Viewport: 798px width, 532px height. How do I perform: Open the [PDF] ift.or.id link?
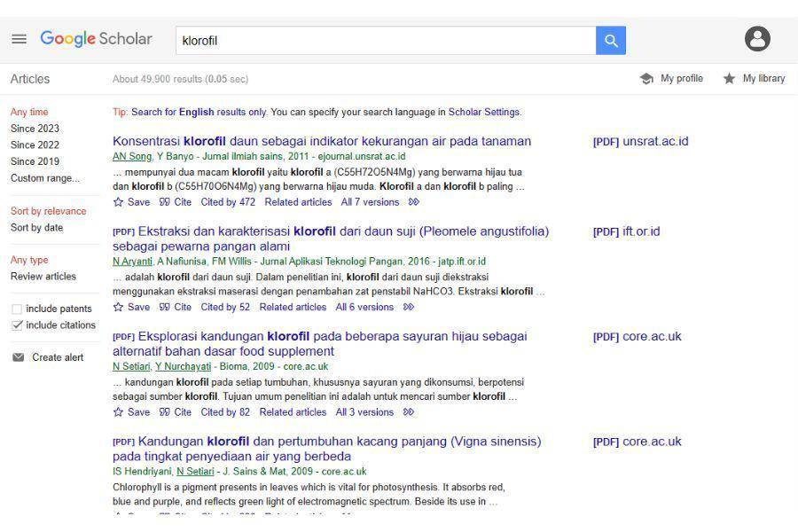pyautogui.click(x=626, y=231)
